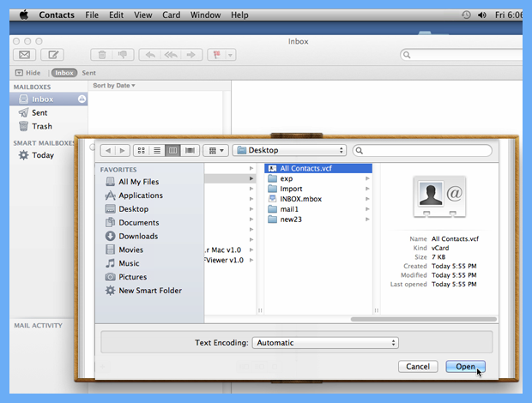Click the vCard preview thumbnail
The height and width of the screenshot is (403, 532).
[439, 196]
